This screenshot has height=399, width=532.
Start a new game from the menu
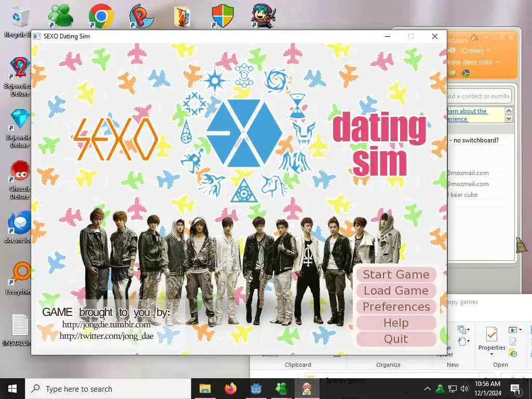coord(396,274)
